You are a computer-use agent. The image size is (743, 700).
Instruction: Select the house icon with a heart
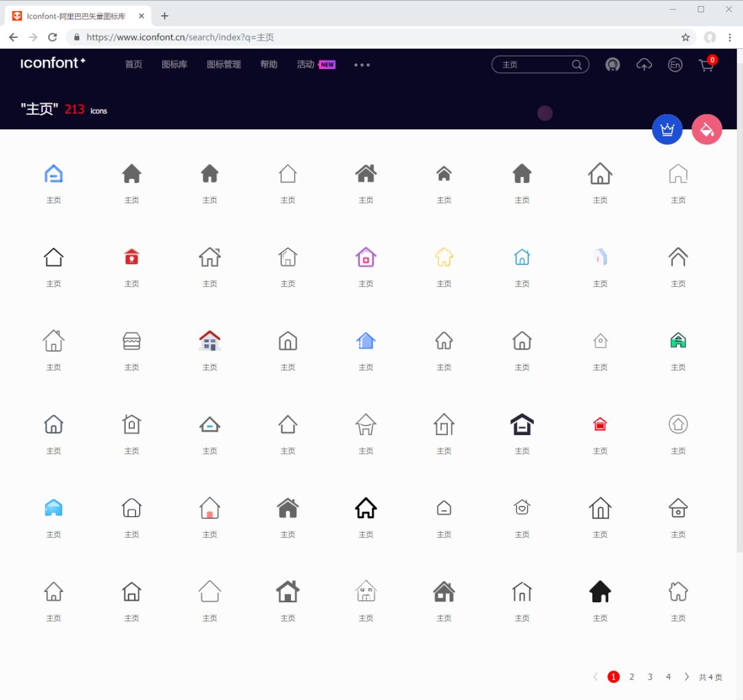521,507
